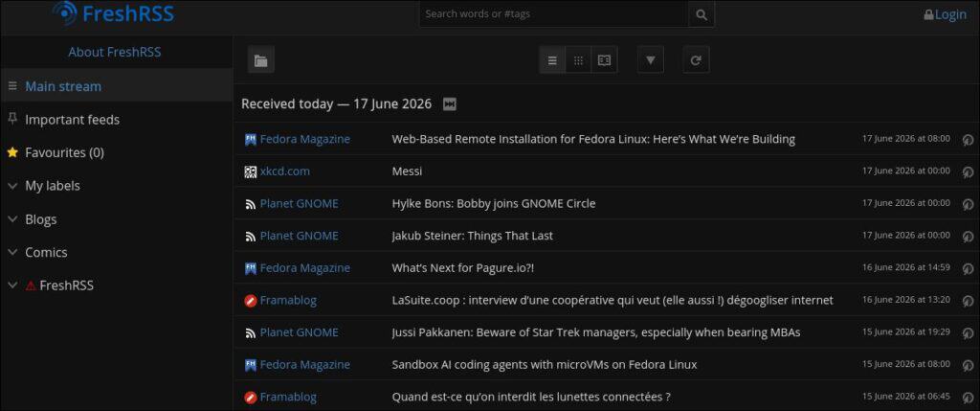Screen dimensions: 980x411
Task: Open the folder configuration icon
Action: (260, 60)
